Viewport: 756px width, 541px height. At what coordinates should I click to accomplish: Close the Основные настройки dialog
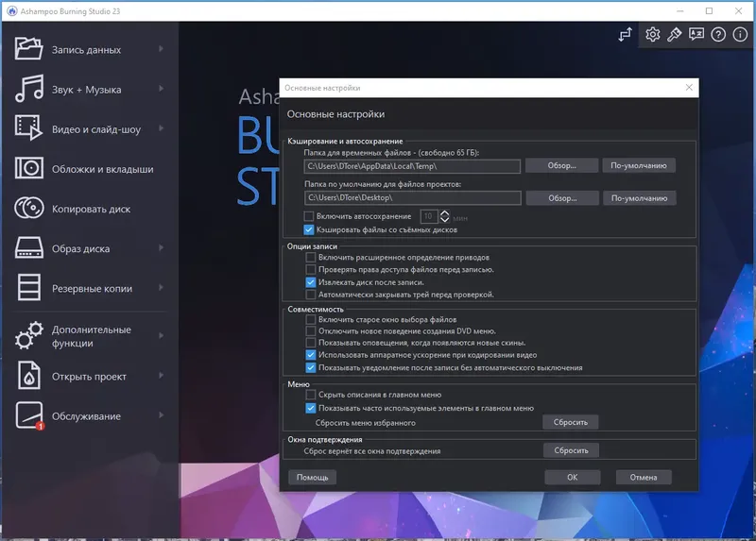pos(689,87)
